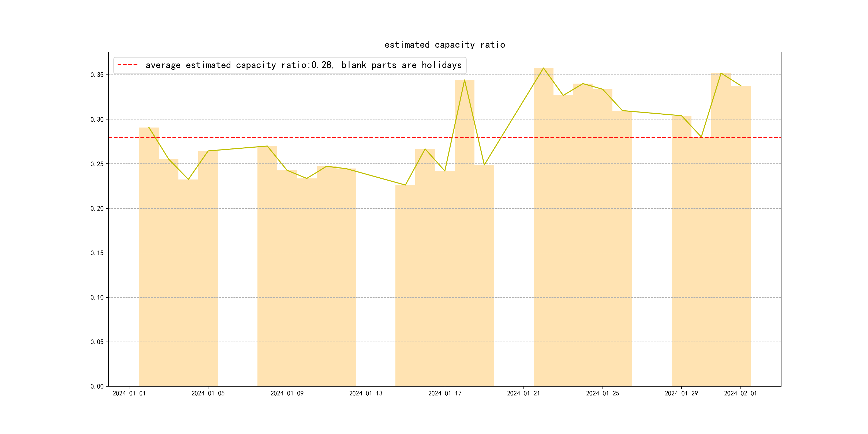Click the 2024-01-09 x-axis label
The height and width of the screenshot is (434, 868).
(x=287, y=393)
